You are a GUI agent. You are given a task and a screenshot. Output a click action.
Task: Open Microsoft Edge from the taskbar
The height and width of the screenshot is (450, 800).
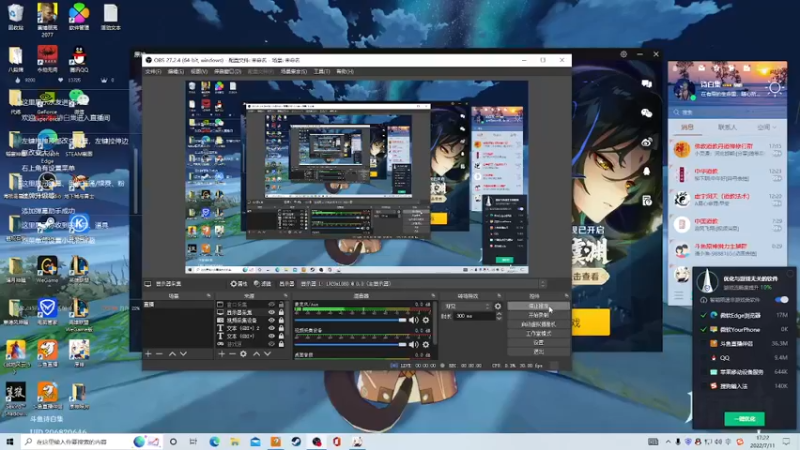tap(214, 442)
